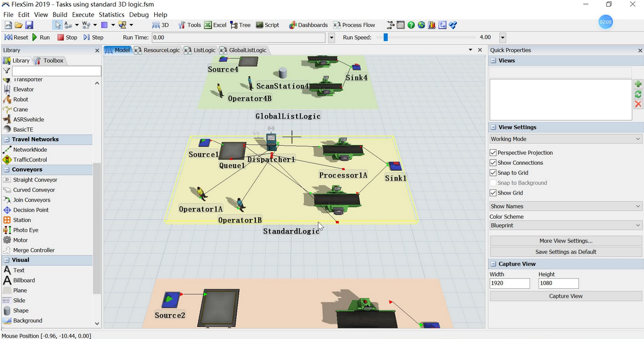Image resolution: width=644 pixels, height=339 pixels.
Task: Select ASRSvehicle in the Library
Action: (x=28, y=119)
